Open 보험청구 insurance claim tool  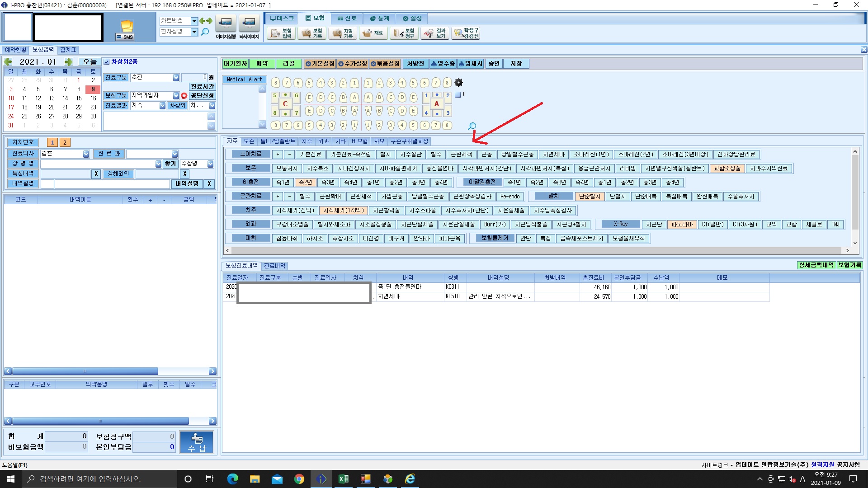404,33
